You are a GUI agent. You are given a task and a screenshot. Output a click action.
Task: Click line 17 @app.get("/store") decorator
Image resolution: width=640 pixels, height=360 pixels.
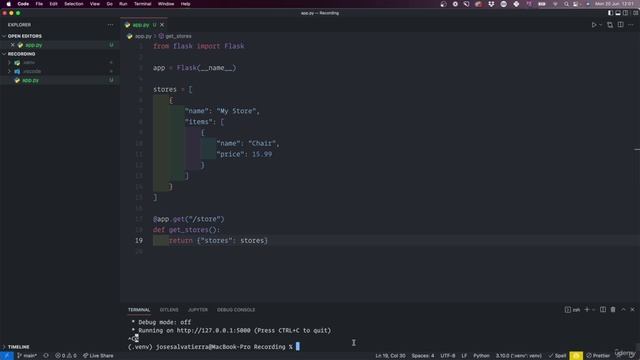pos(189,219)
